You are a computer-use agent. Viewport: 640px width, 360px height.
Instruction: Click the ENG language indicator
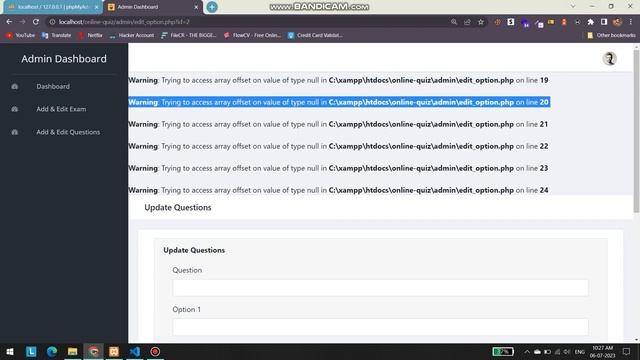[x=580, y=352]
